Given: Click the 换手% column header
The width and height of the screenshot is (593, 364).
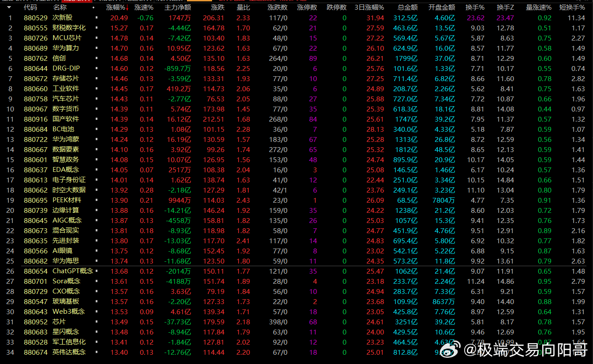Looking at the screenshot, I should (x=475, y=7).
